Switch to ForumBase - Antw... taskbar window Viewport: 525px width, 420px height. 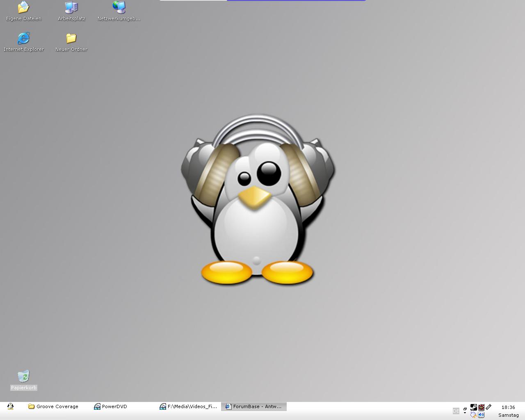[254, 406]
